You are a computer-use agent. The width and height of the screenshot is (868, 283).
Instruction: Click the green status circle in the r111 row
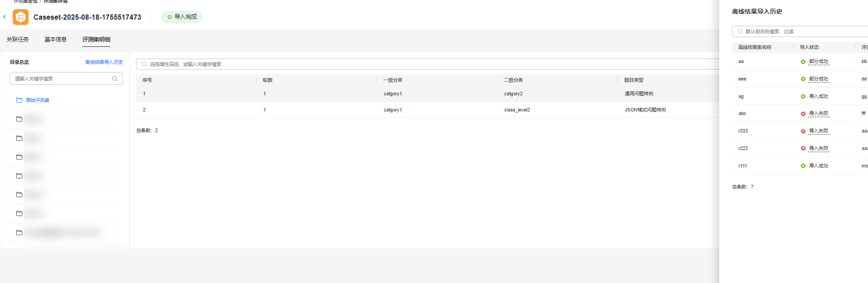point(803,166)
